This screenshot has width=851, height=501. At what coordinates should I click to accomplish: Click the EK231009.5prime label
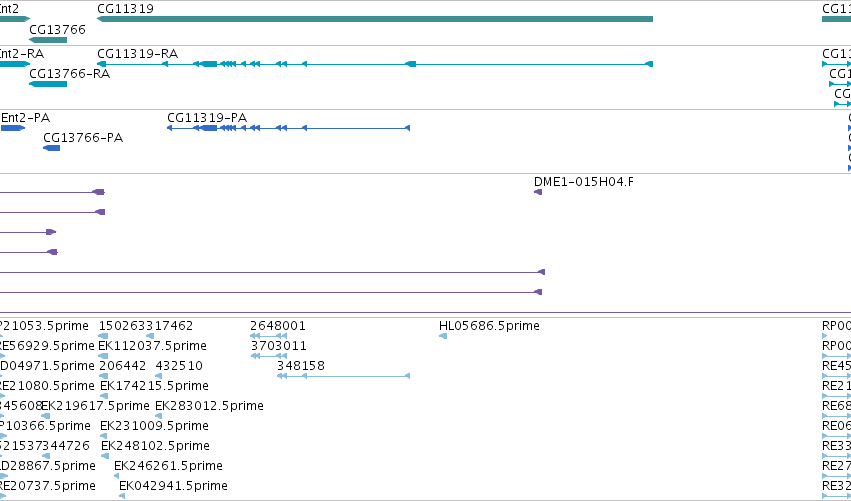point(154,426)
